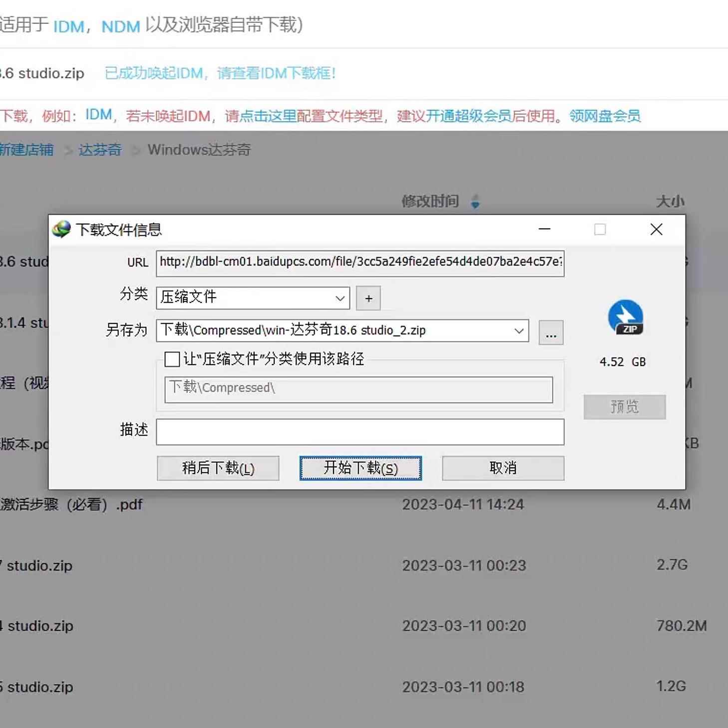Click the 4.4M file size
The height and width of the screenshot is (728, 728).
pos(674,504)
